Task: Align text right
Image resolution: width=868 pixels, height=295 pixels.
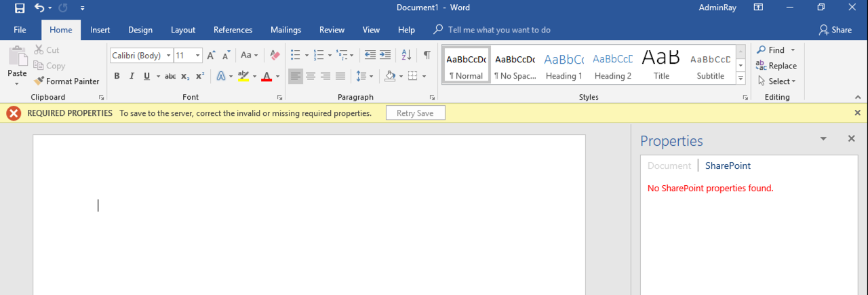Action: 325,76
